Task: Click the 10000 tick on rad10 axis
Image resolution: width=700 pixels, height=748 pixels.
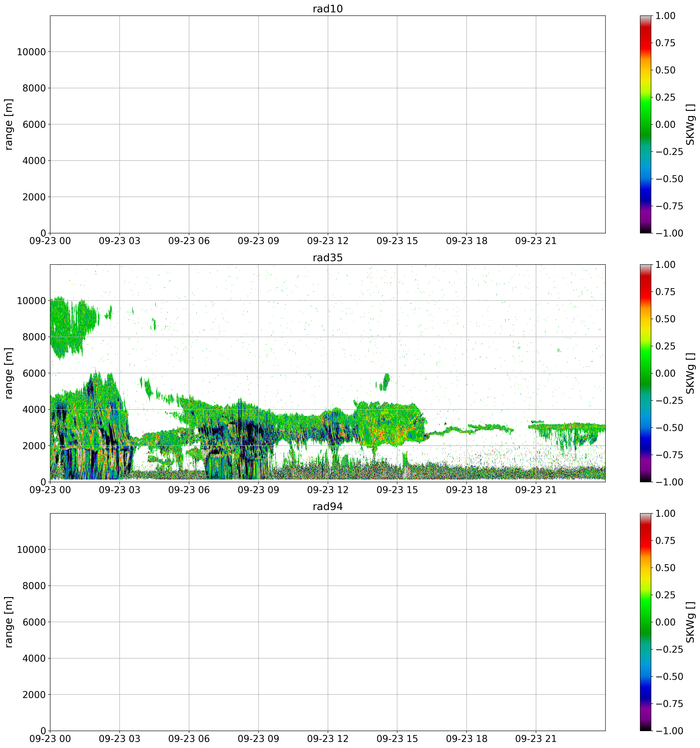Action: 31,52
